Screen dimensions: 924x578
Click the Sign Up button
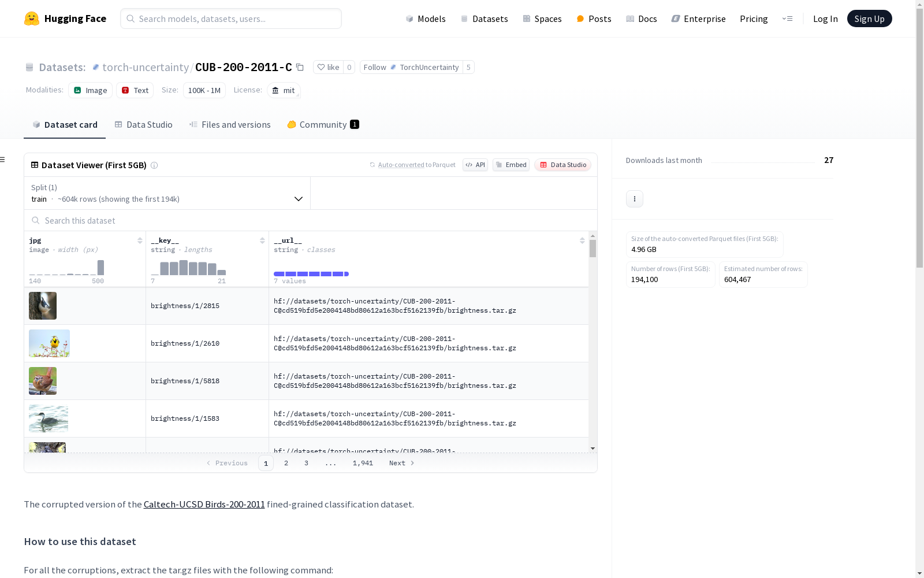click(869, 18)
